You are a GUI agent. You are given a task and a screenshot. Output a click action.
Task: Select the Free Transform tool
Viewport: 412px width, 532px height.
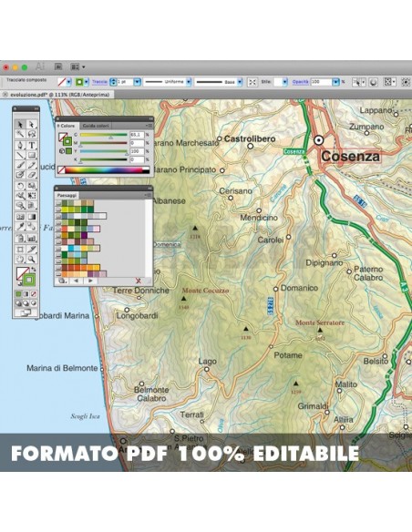32,196
